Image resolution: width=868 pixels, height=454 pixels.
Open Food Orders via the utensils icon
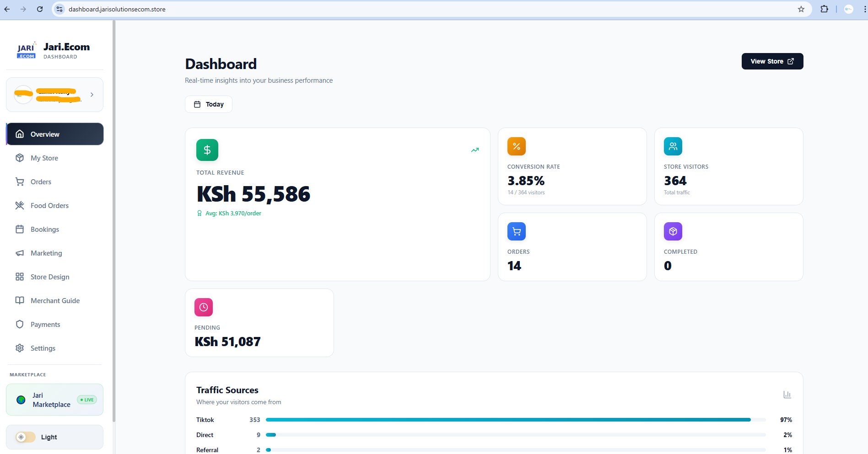(20, 205)
